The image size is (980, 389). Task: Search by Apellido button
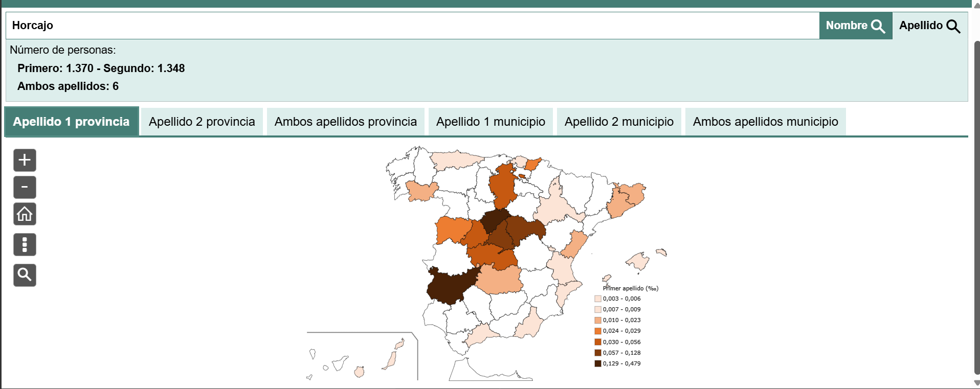[x=929, y=26]
